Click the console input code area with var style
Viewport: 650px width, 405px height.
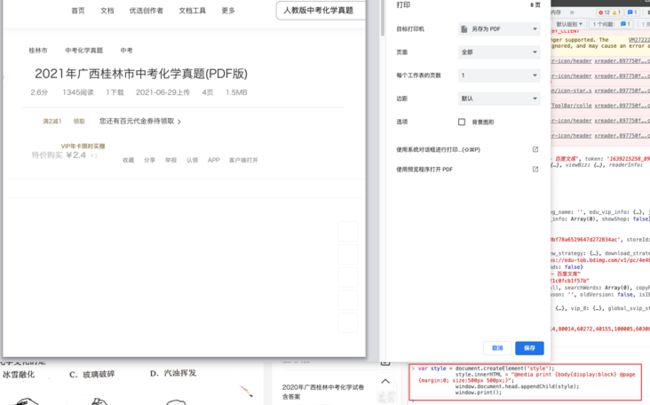[x=525, y=381]
